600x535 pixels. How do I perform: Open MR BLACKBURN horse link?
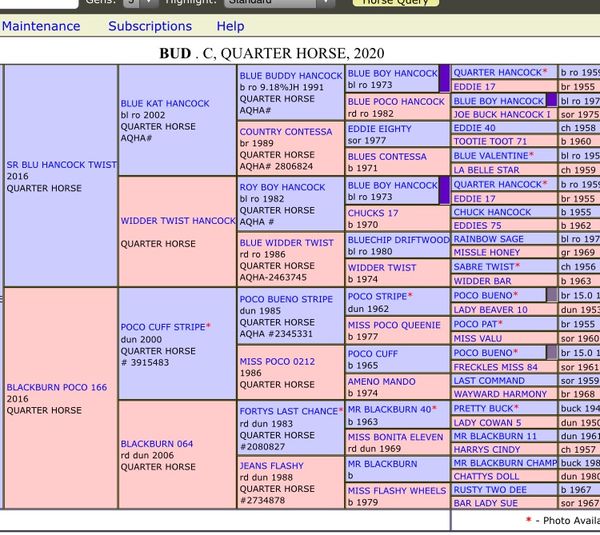point(382,464)
